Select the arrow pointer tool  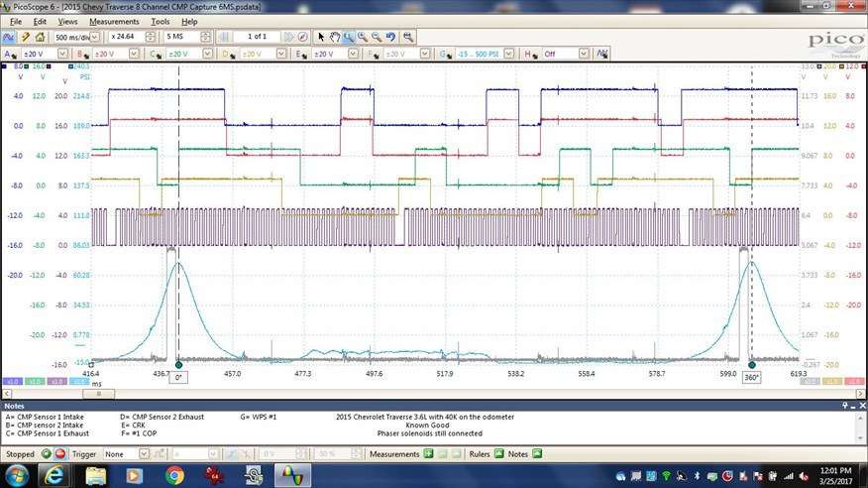[320, 37]
